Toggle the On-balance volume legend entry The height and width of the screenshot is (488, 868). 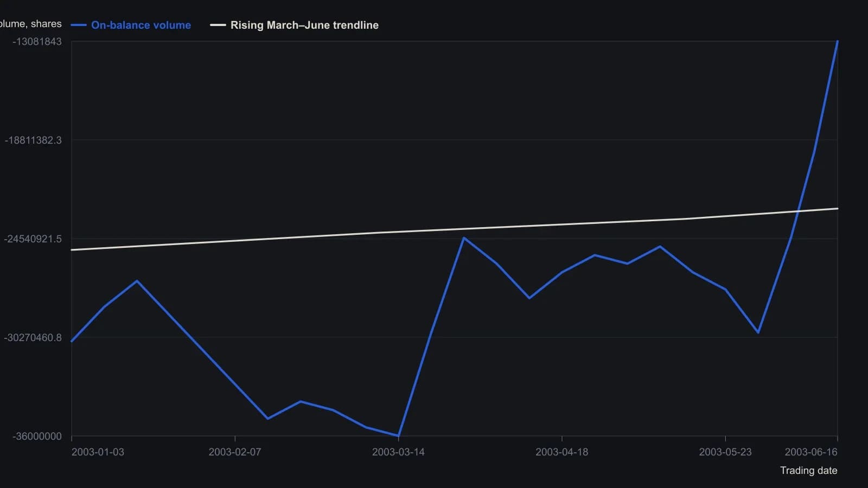coord(131,25)
